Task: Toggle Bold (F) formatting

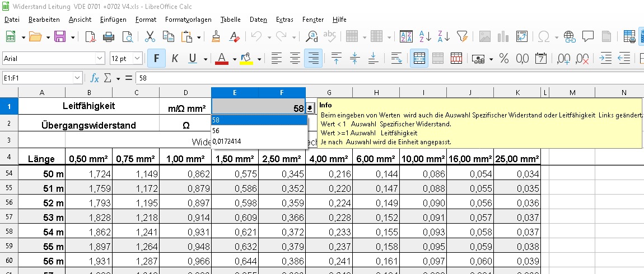Action: point(156,58)
